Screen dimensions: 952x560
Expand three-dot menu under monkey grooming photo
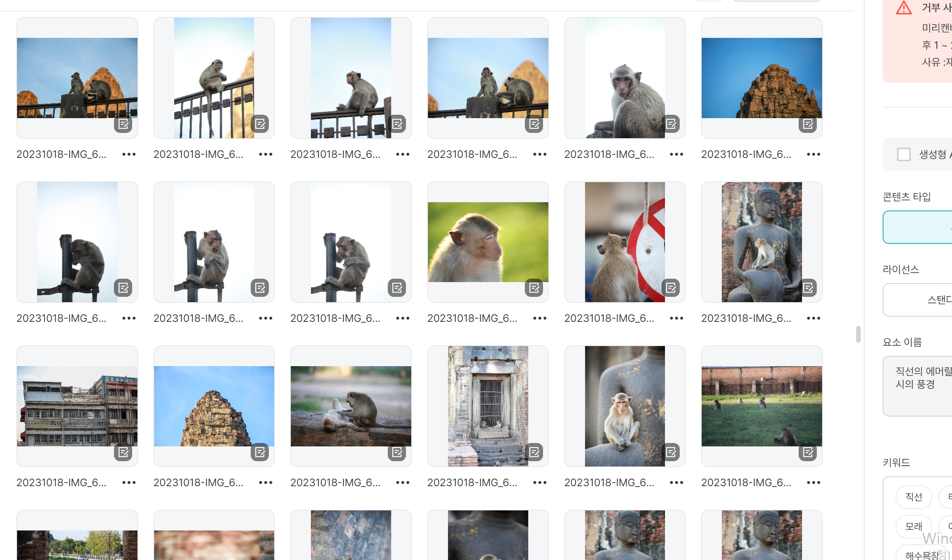403,483
